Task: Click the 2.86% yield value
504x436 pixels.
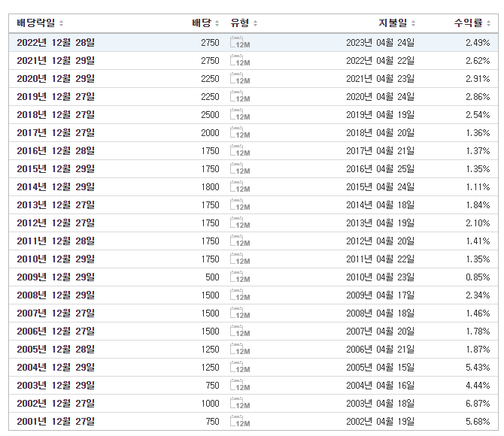Action: [x=478, y=97]
